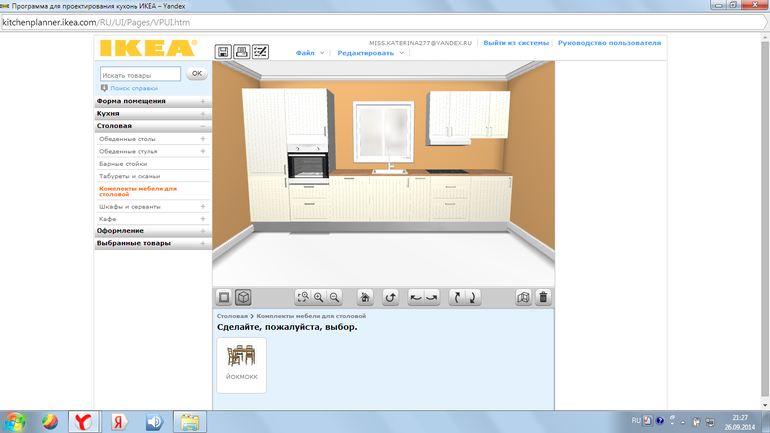Screen dimensions: 770x433
Task: Switch to 3D cube view
Action: click(x=242, y=298)
